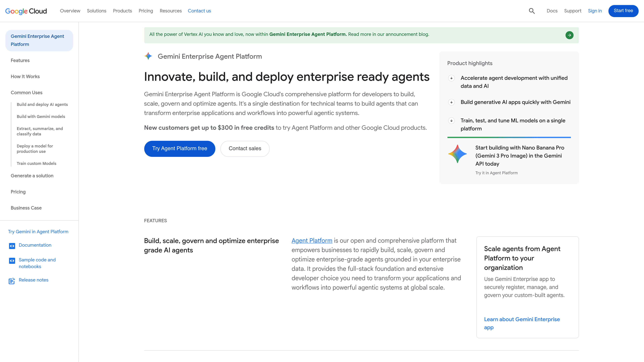Select 'Build and deploy AI agents' sub-item
The image size is (644, 362).
[x=42, y=104]
